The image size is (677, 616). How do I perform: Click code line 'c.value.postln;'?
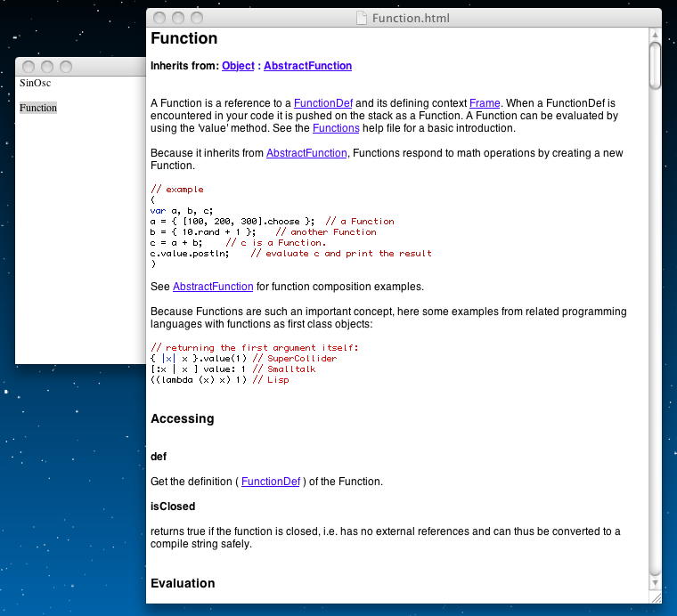click(190, 254)
